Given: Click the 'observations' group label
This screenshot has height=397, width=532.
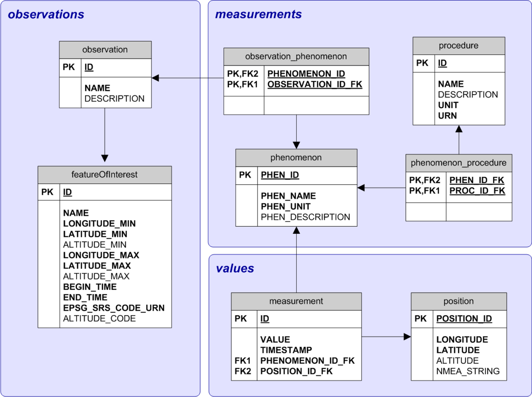Looking at the screenshot, I should [46, 14].
